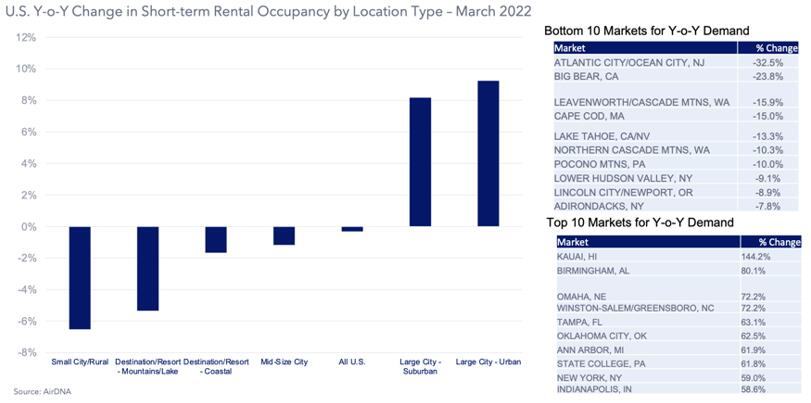Image resolution: width=811 pixels, height=403 pixels.
Task: Click the Small City/Rural bar
Action: [x=79, y=277]
